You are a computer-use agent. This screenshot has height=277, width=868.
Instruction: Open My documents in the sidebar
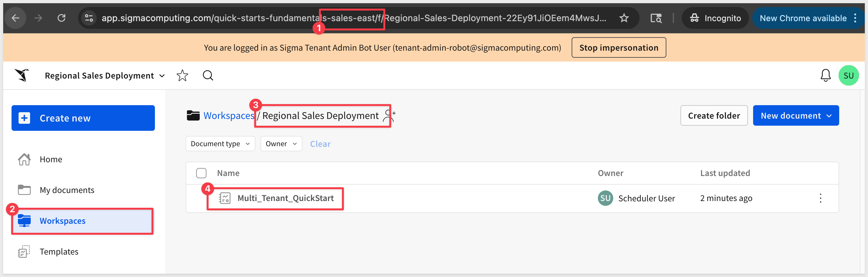[x=67, y=190]
